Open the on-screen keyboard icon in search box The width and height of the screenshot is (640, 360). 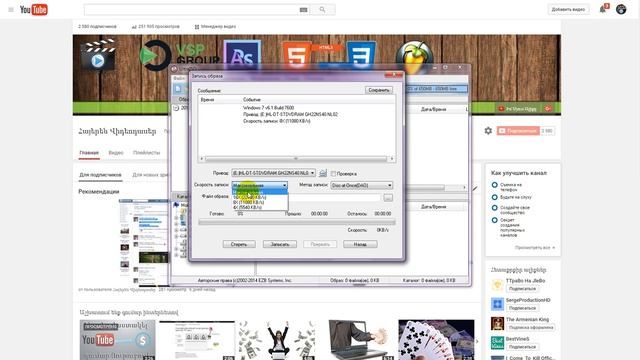[303, 9]
